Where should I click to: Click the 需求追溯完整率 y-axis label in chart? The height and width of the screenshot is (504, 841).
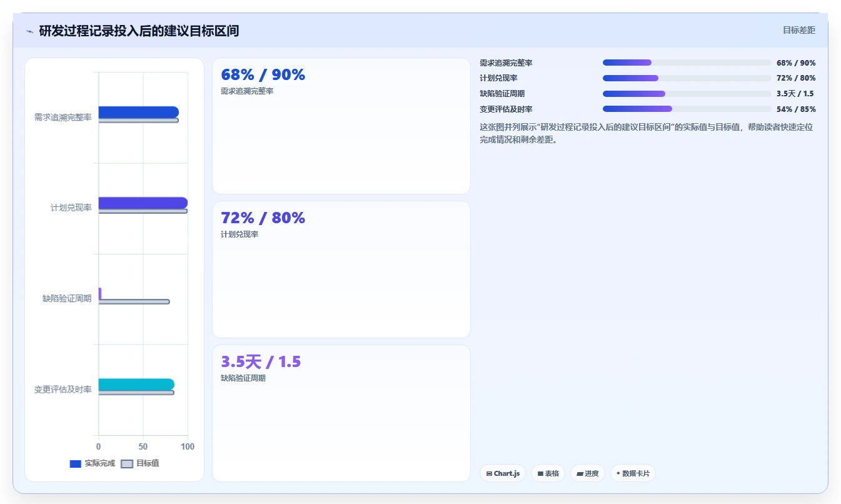coord(63,117)
